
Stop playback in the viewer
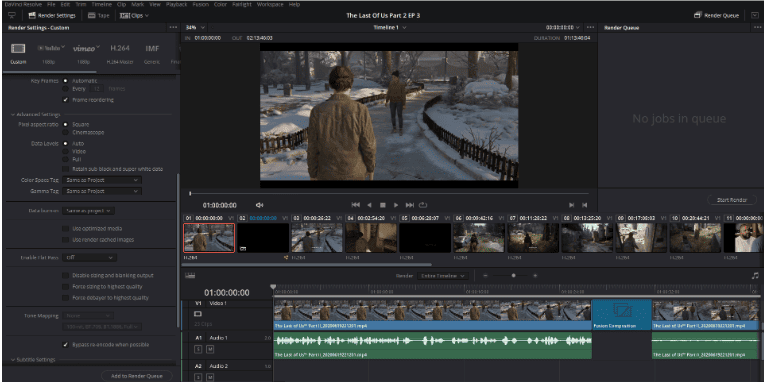click(x=382, y=205)
